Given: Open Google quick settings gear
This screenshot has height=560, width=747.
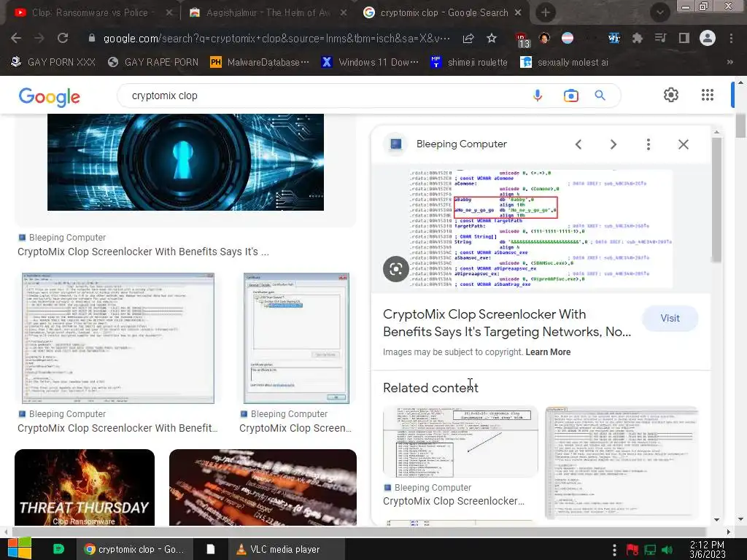Looking at the screenshot, I should point(671,95).
